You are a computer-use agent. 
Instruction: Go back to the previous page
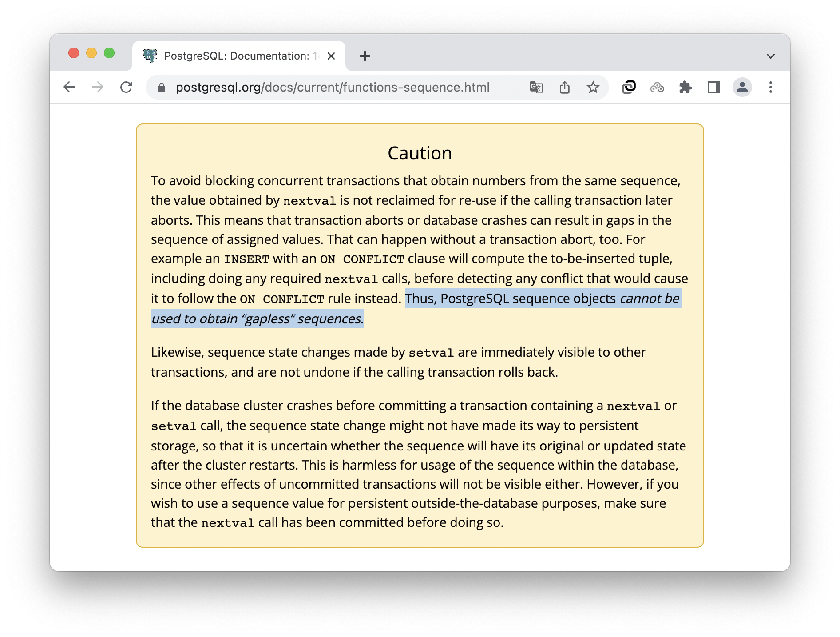[x=69, y=87]
